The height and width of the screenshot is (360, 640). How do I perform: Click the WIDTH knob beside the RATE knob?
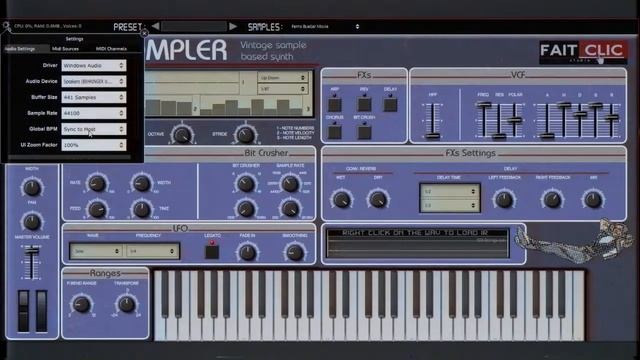click(x=142, y=183)
